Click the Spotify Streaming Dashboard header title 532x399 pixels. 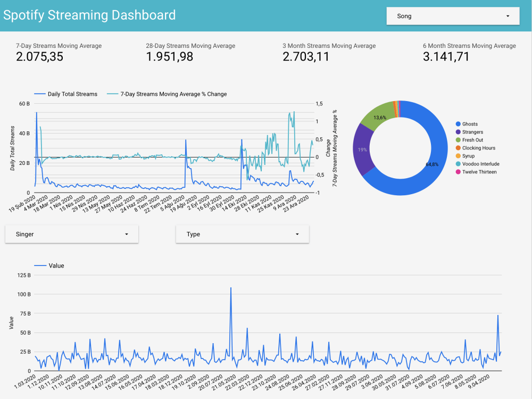tap(89, 15)
